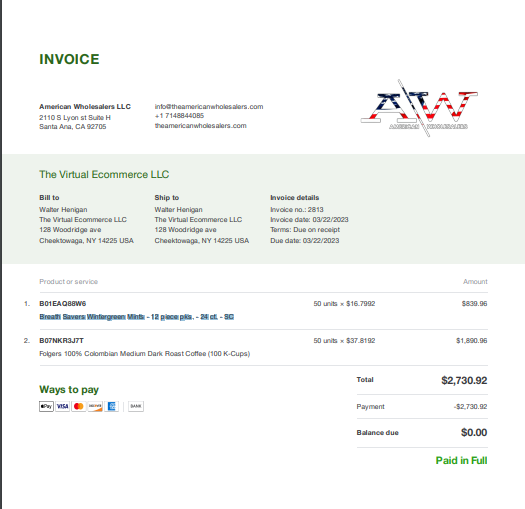Click the theamericanwholesalers.com website text

pyautogui.click(x=201, y=126)
